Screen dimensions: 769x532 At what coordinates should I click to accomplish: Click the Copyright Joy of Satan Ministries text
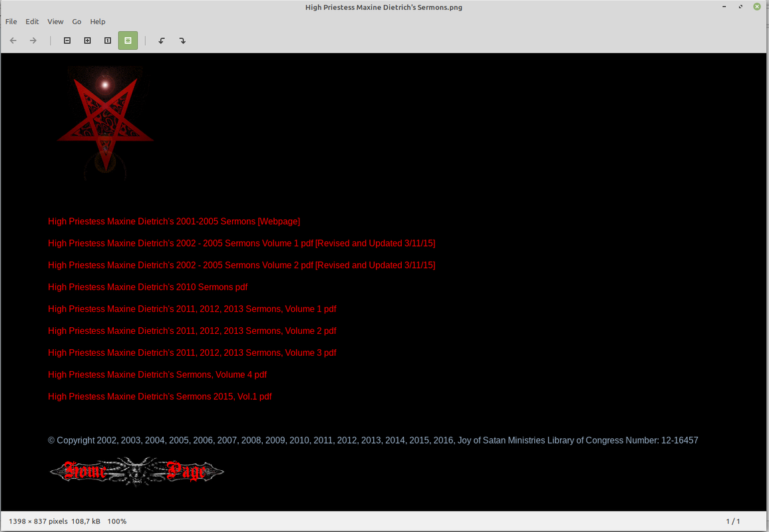click(373, 440)
